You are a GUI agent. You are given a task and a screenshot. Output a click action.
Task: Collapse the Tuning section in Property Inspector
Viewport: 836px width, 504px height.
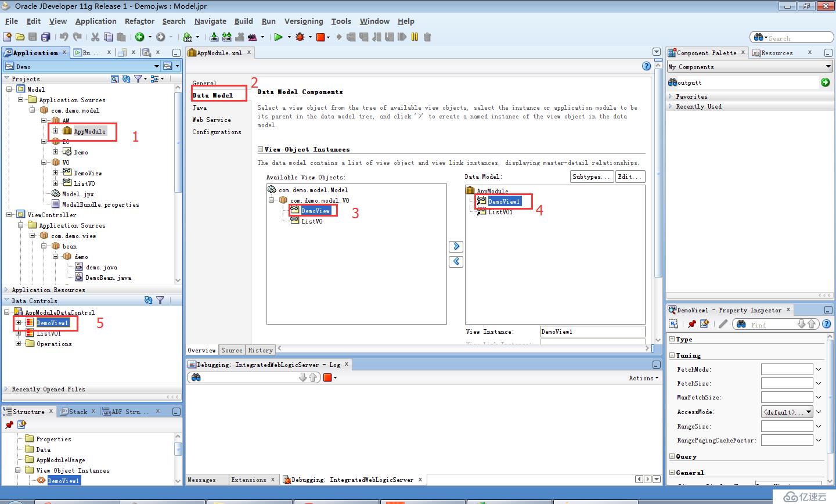pyautogui.click(x=672, y=355)
